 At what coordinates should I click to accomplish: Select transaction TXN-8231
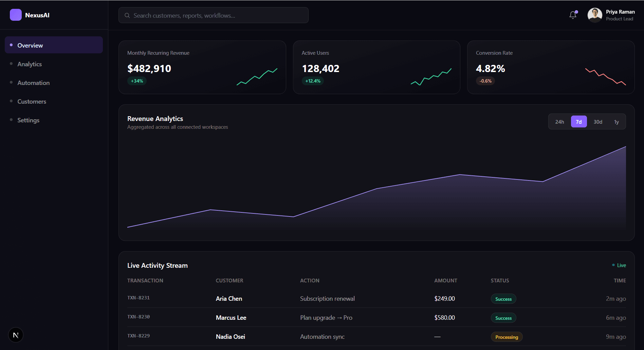pyautogui.click(x=139, y=298)
